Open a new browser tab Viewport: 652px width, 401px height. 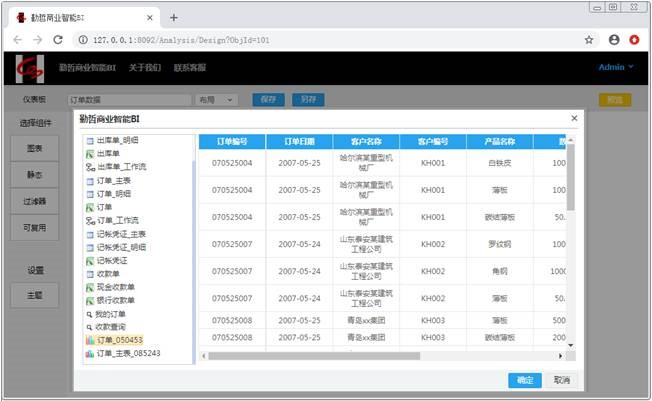pyautogui.click(x=173, y=17)
